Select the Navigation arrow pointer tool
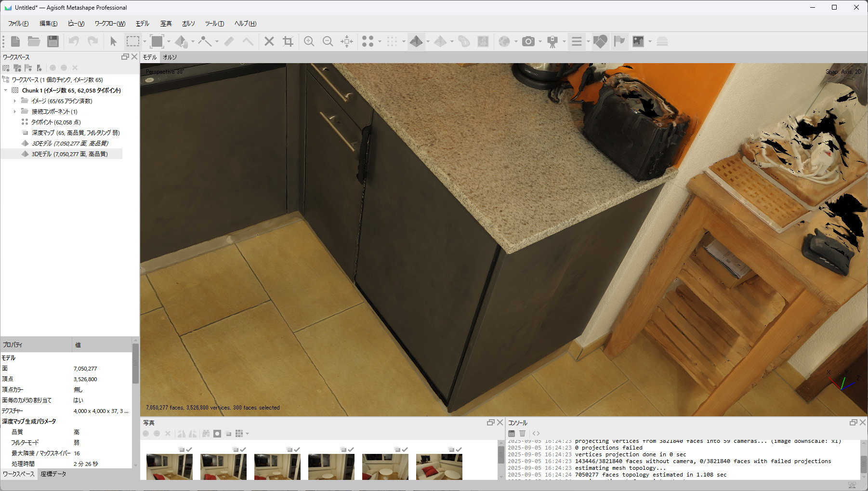The image size is (868, 491). pos(114,41)
